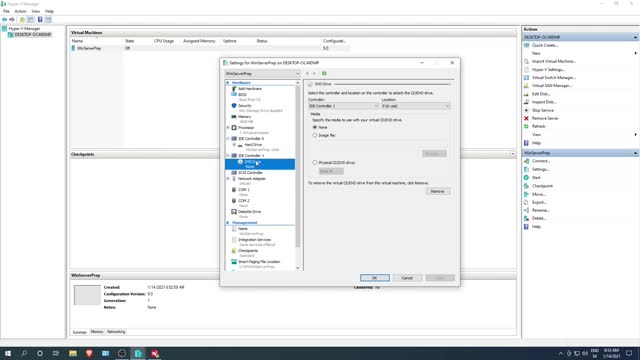Open the Location dropdown
This screenshot has height=360, width=640.
(416, 106)
